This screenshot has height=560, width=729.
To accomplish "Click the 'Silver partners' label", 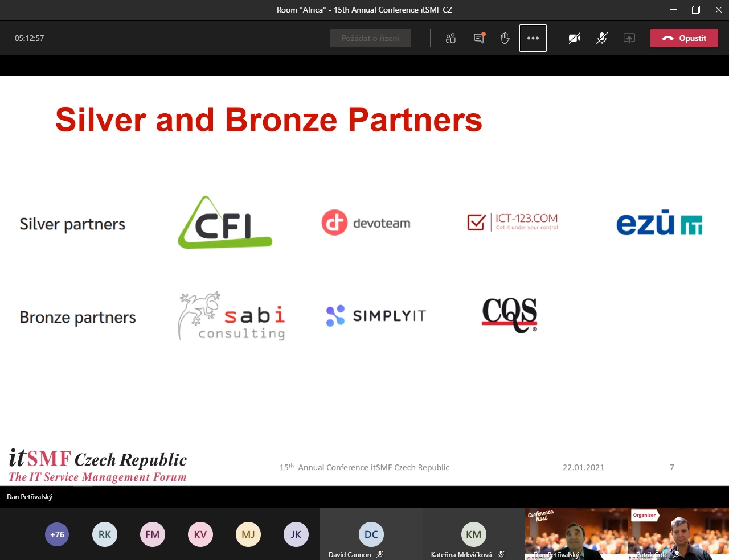I will pyautogui.click(x=72, y=224).
